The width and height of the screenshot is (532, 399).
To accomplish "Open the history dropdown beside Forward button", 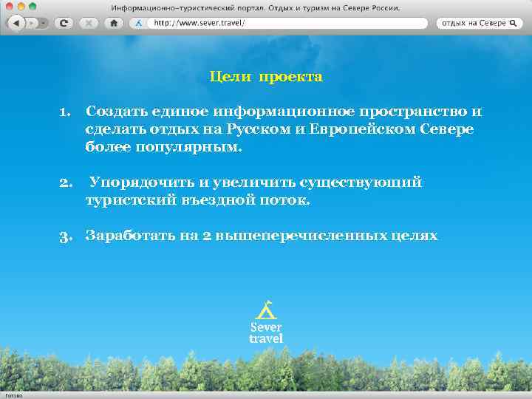I will pyautogui.click(x=43, y=23).
